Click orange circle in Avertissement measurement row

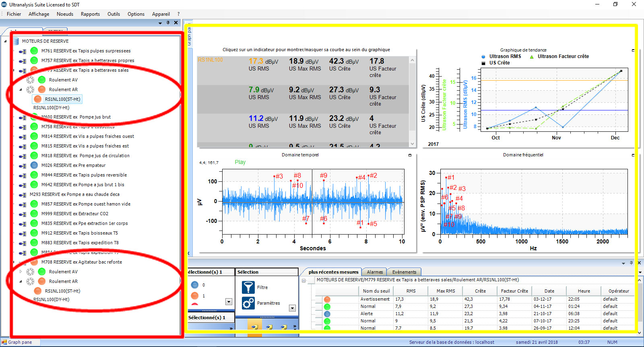point(327,299)
